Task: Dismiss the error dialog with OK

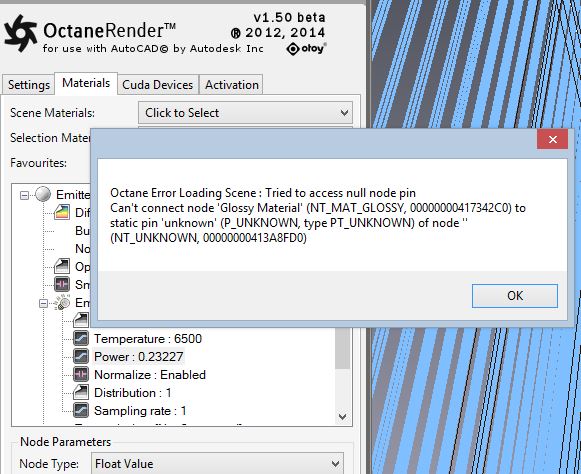Action: click(515, 296)
